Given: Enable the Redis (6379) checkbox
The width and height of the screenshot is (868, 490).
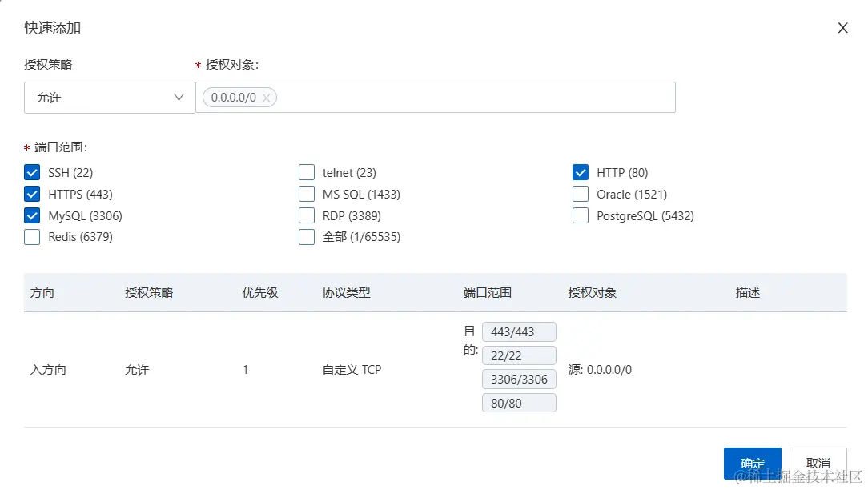Looking at the screenshot, I should pos(32,237).
